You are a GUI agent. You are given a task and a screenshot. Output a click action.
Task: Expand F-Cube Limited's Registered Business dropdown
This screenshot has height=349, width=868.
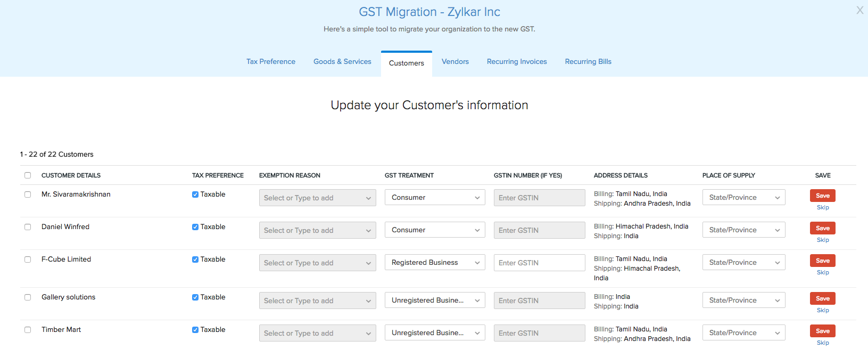tap(435, 263)
